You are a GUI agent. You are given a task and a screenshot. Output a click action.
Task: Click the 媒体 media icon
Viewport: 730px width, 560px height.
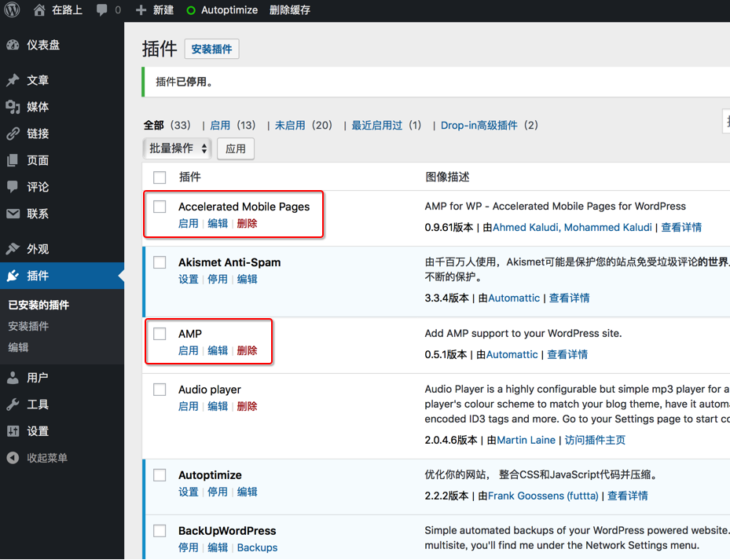coord(13,107)
